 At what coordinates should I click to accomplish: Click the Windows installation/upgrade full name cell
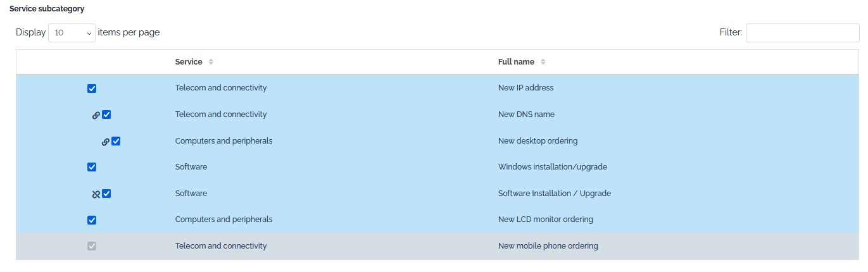click(552, 167)
